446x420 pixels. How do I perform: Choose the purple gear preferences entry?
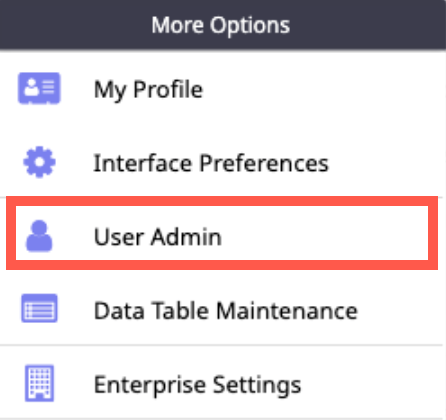(x=222, y=163)
